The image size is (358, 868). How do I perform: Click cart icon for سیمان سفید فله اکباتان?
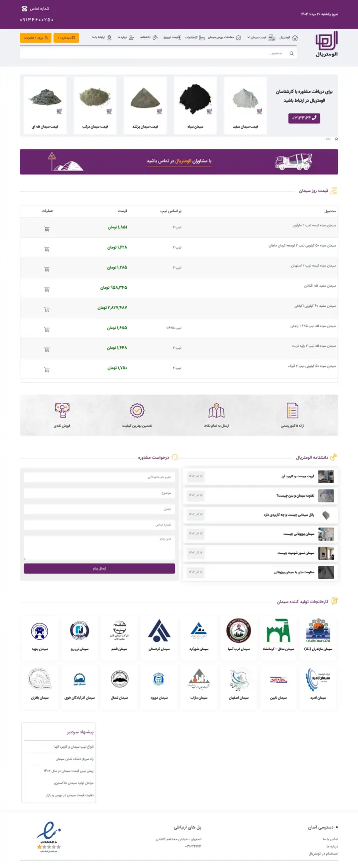pyautogui.click(x=47, y=289)
